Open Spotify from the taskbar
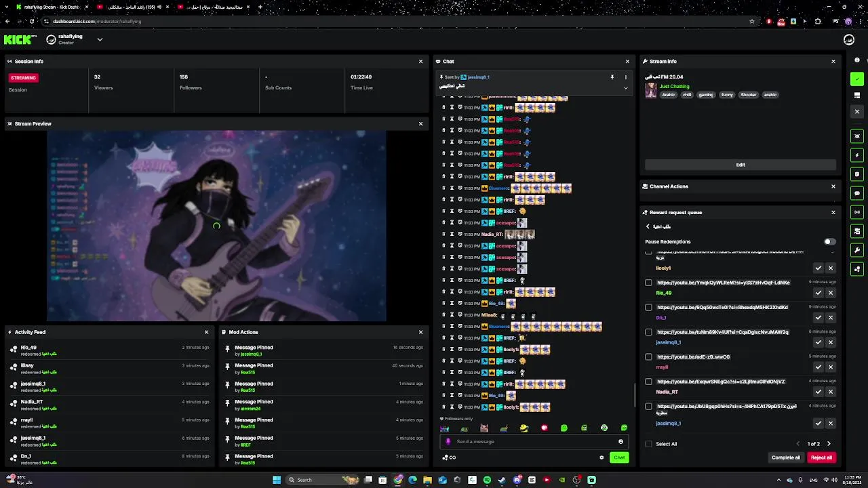The width and height of the screenshot is (868, 488). tap(487, 480)
